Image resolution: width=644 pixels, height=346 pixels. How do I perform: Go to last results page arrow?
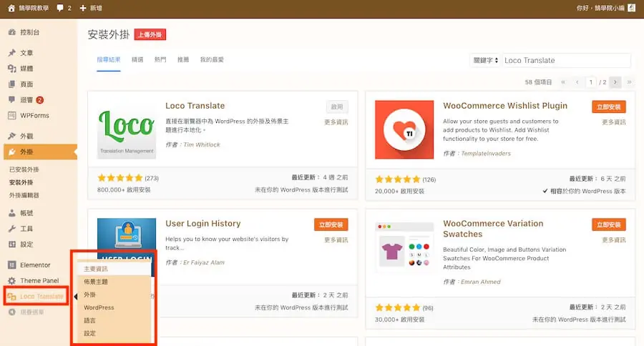pyautogui.click(x=629, y=82)
